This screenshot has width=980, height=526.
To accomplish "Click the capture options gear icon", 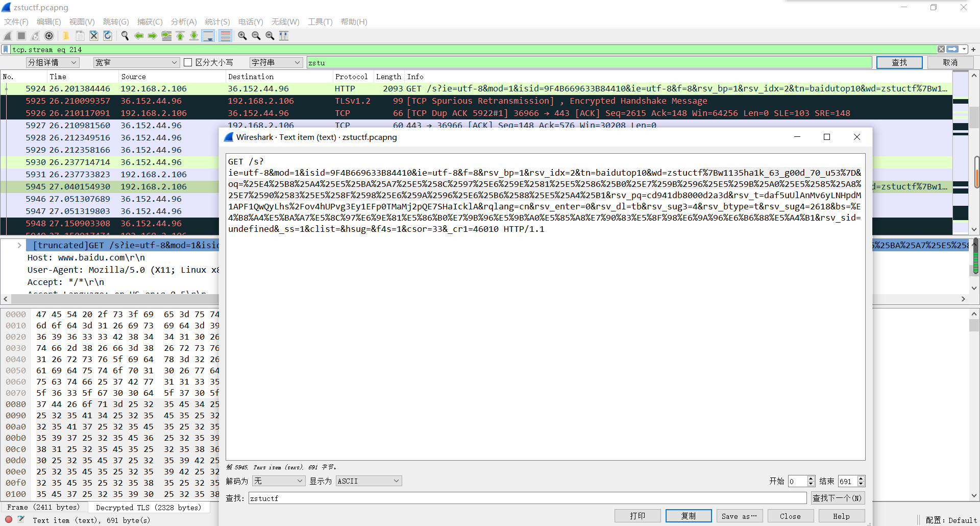I will click(x=49, y=36).
